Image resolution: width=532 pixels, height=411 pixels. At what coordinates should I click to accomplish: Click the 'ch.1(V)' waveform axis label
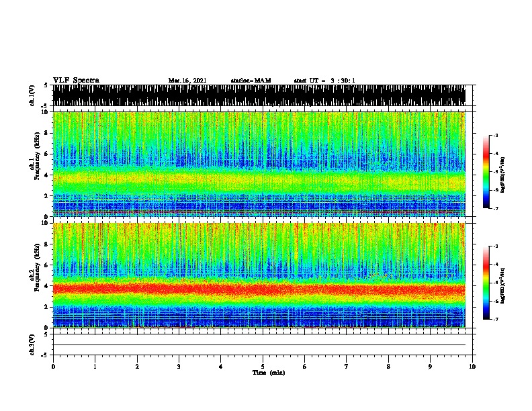[32, 95]
